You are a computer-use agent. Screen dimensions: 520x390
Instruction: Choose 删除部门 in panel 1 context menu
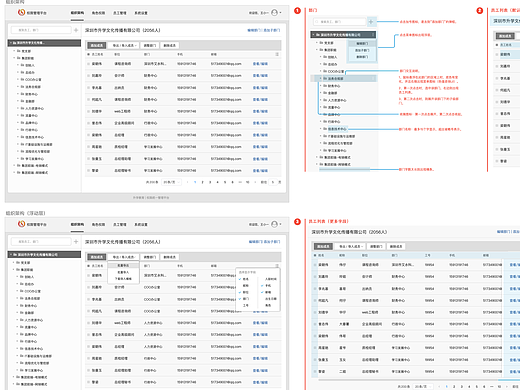click(x=362, y=57)
